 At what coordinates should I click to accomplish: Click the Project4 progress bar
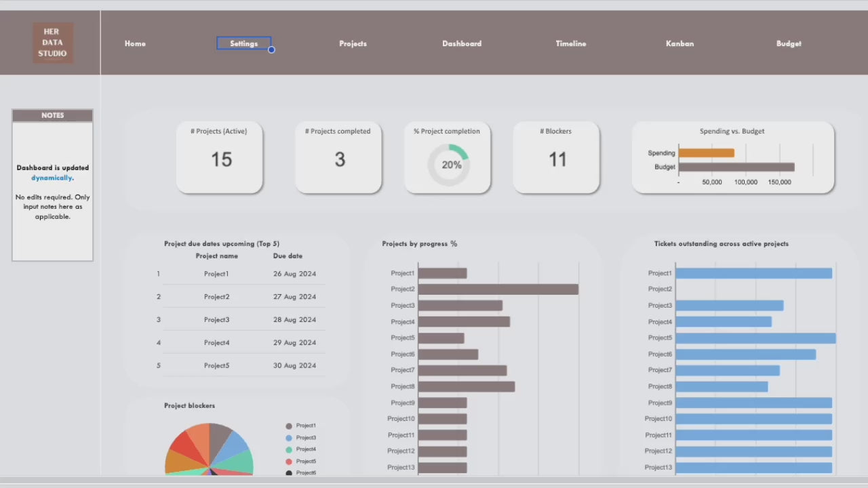tap(464, 322)
